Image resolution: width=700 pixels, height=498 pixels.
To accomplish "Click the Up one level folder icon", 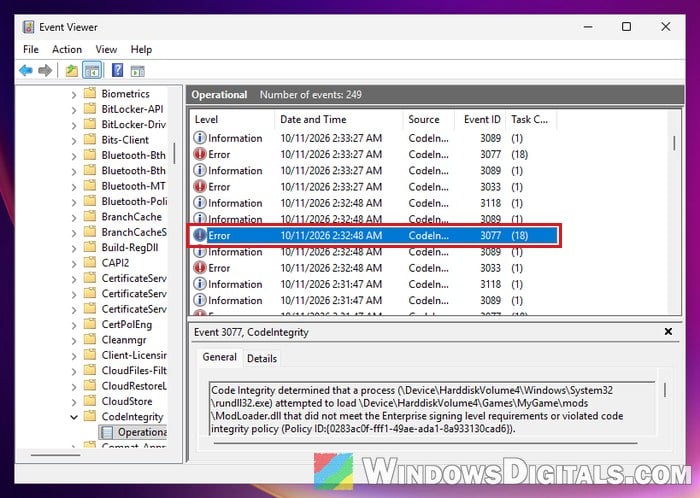I will point(71,71).
